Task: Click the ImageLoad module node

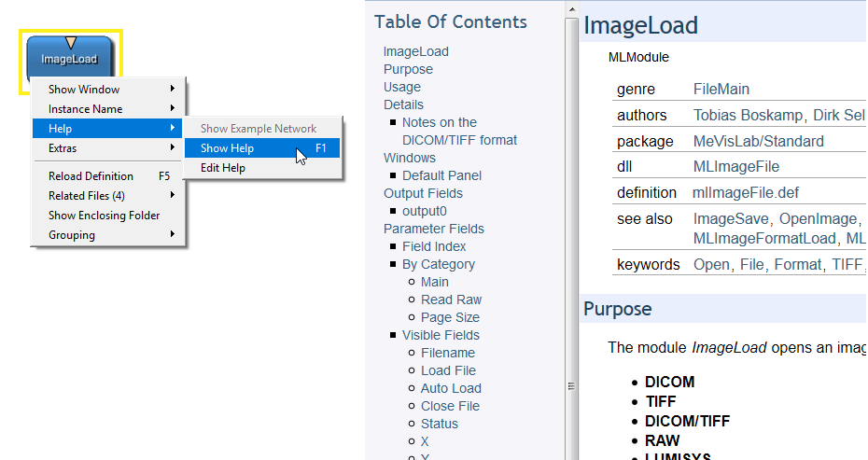Action: point(70,60)
